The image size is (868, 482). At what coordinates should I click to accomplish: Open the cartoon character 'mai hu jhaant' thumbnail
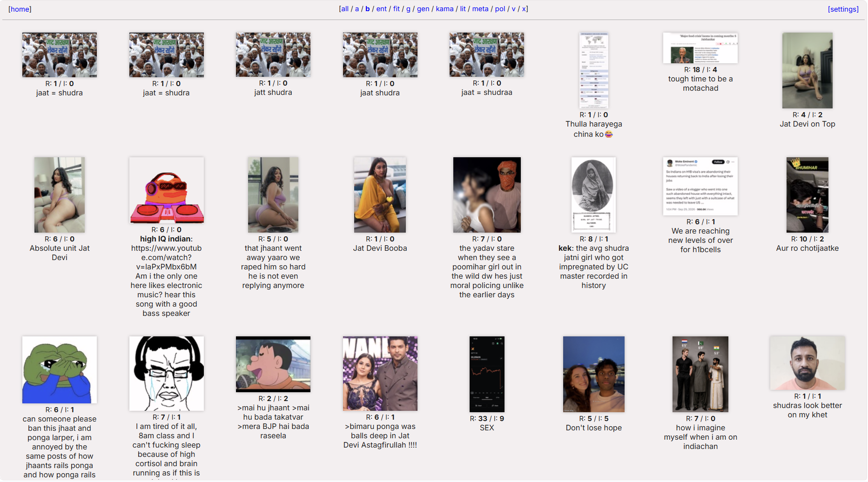273,364
